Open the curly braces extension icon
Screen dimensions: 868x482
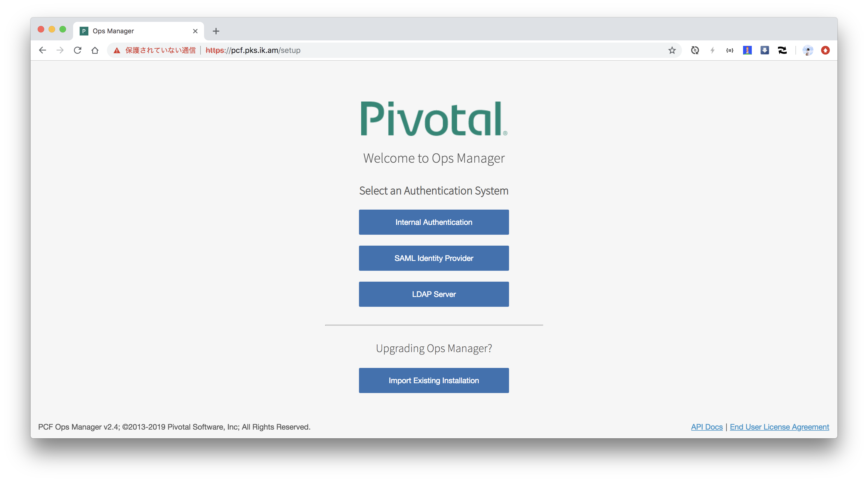pos(730,50)
